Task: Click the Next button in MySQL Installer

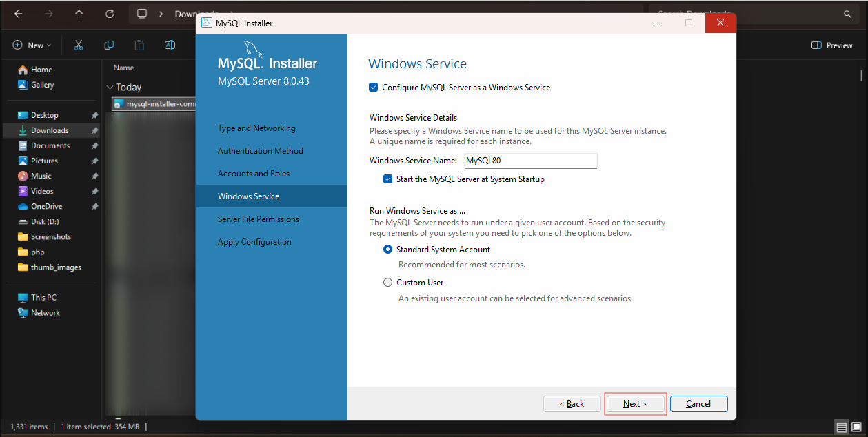Action: click(635, 404)
